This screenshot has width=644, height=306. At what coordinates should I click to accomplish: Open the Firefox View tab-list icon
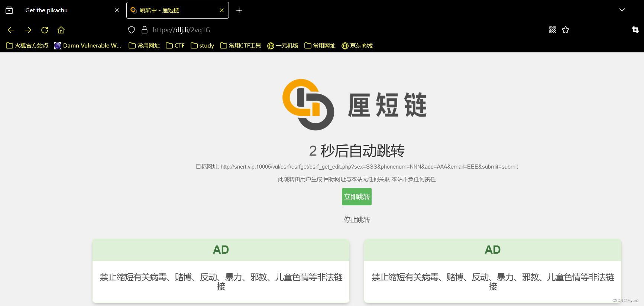click(9, 10)
